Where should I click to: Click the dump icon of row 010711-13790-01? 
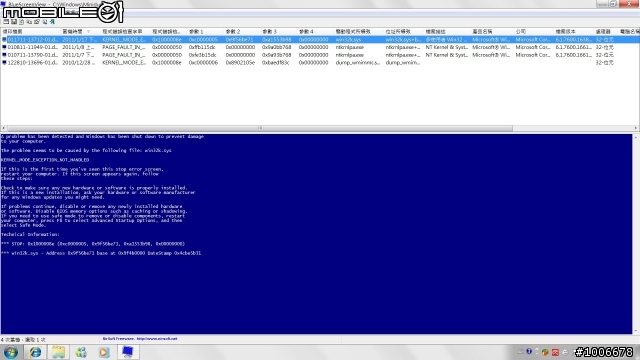coord(4,55)
